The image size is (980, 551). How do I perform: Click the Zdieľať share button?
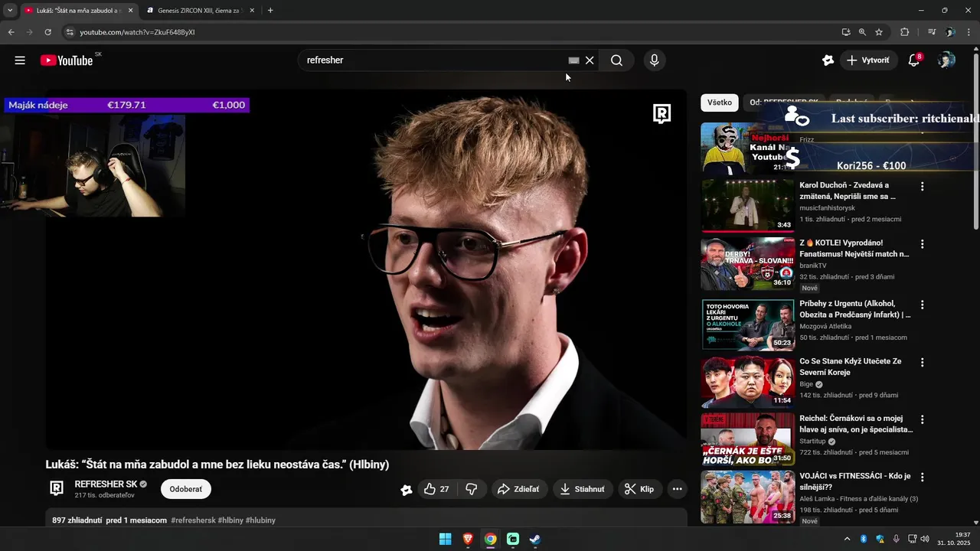tap(518, 489)
